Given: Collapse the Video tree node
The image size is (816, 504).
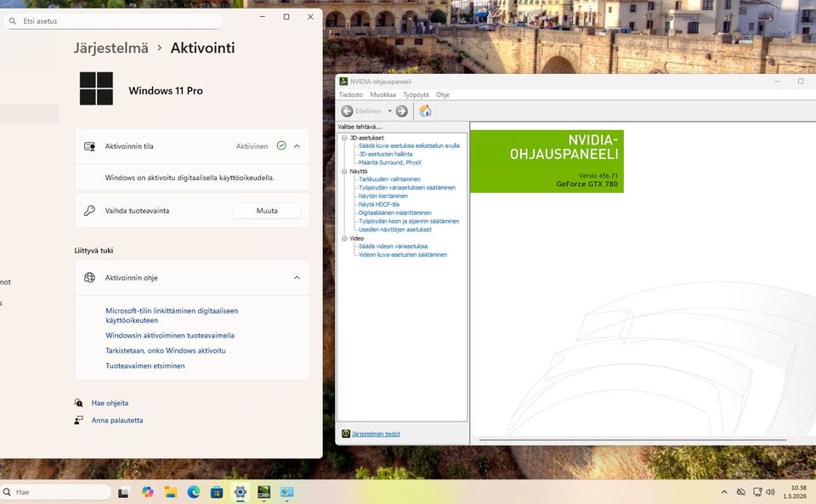Looking at the screenshot, I should click(344, 238).
